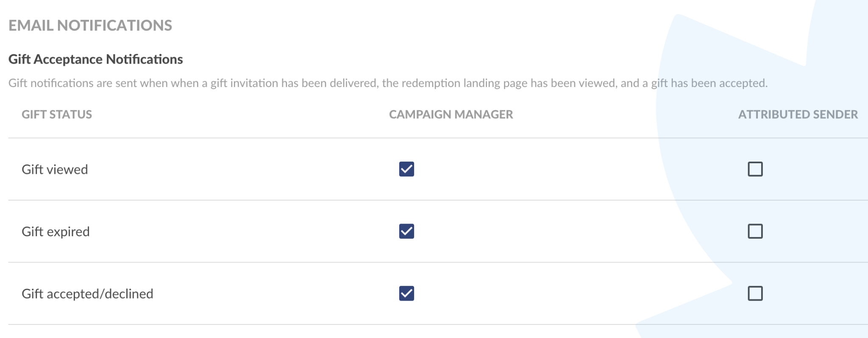
Task: Click the gift notifications description text
Action: coord(388,83)
